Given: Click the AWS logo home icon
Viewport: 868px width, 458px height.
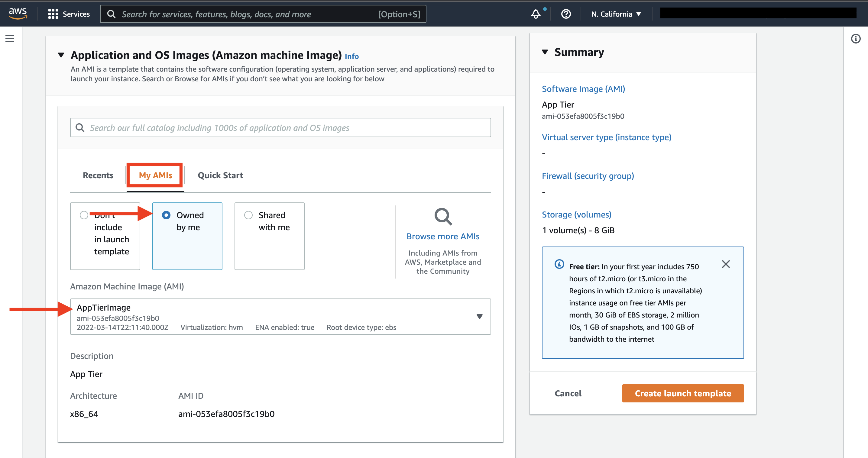Looking at the screenshot, I should [18, 14].
